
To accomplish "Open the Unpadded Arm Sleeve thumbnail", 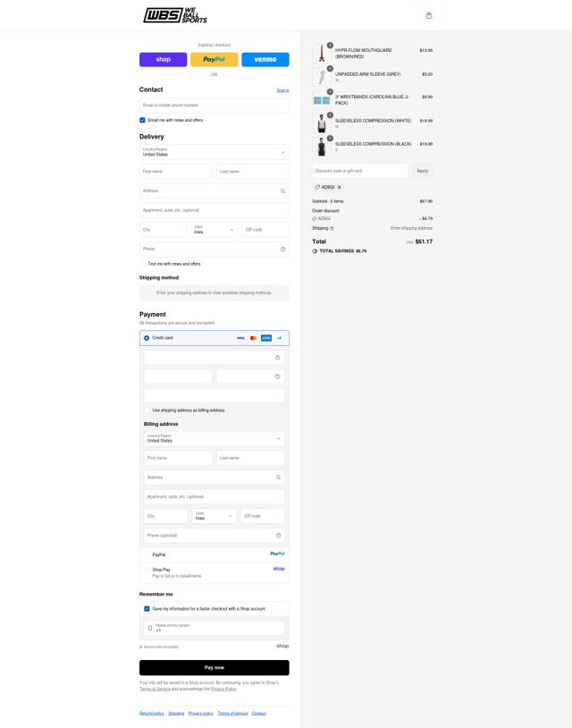I will (x=321, y=77).
